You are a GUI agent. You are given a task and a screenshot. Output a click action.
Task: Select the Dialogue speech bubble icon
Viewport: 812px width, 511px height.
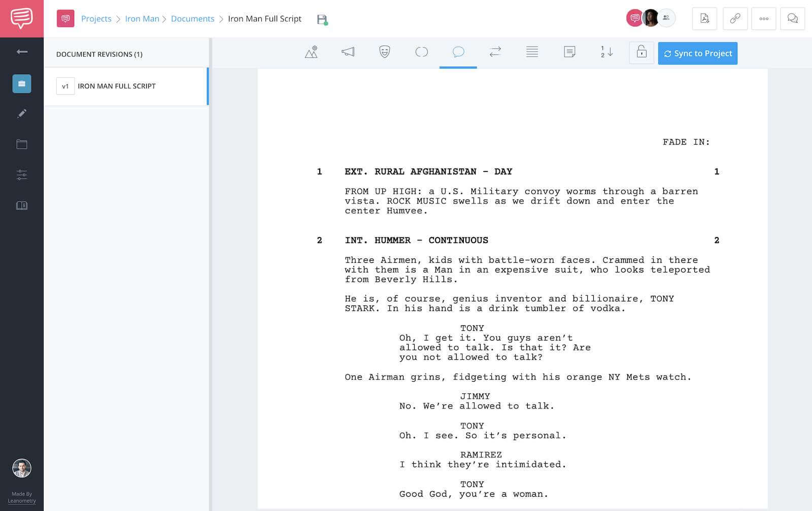tap(458, 52)
